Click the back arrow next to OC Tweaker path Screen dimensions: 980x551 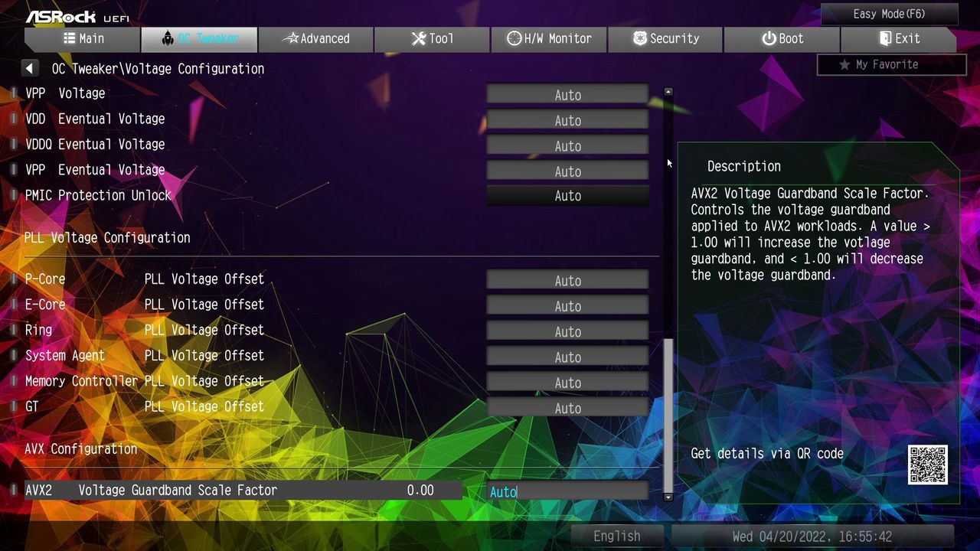pos(30,68)
